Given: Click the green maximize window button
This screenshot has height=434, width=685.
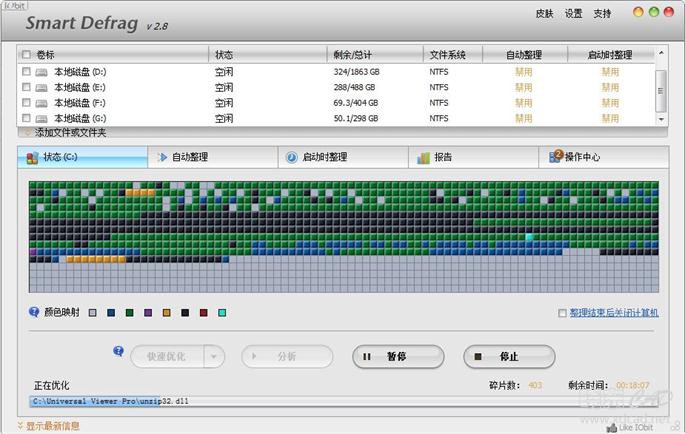Looking at the screenshot, I should tap(654, 12).
